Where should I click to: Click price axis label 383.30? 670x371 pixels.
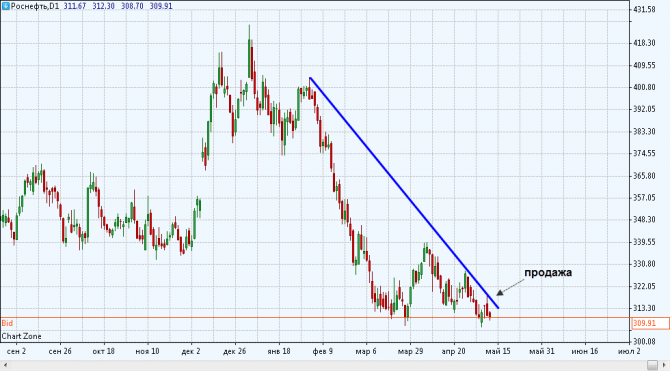644,132
